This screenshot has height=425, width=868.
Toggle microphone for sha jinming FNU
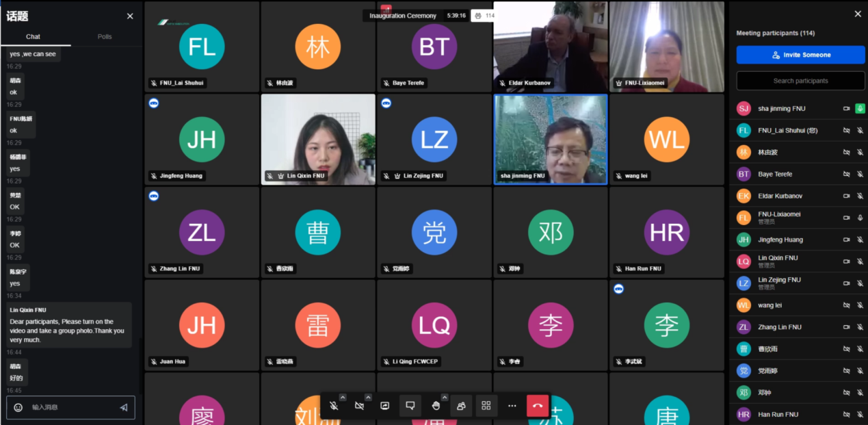coord(860,108)
